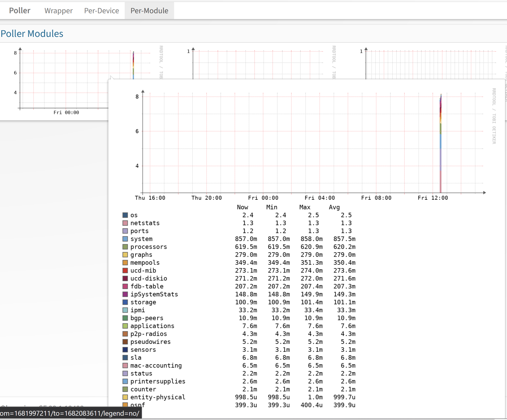Click the 'Thu 16:00' axis label
The width and height of the screenshot is (507, 420).
(150, 198)
